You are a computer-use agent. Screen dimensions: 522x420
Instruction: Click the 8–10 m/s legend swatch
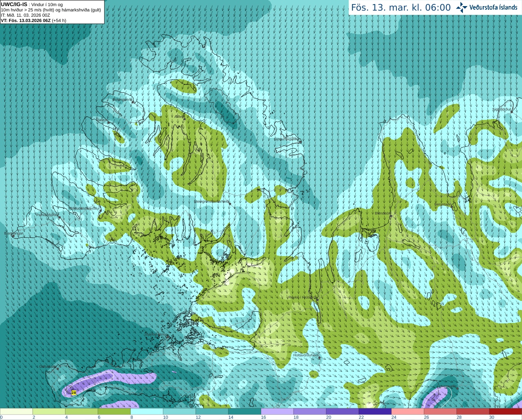(x=147, y=411)
